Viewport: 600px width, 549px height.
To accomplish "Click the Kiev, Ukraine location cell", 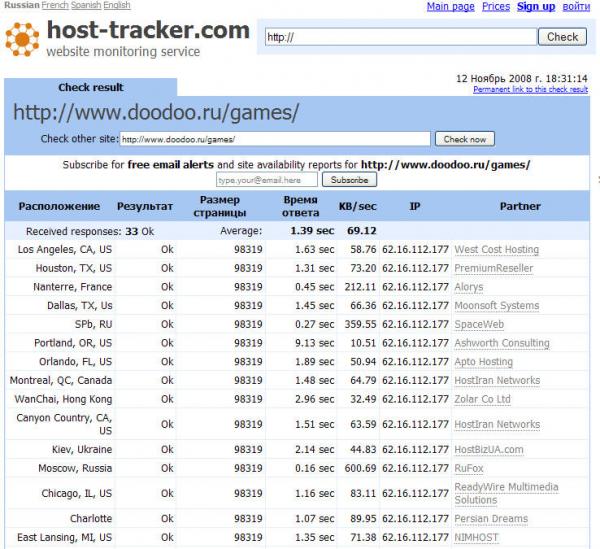I will (82, 450).
